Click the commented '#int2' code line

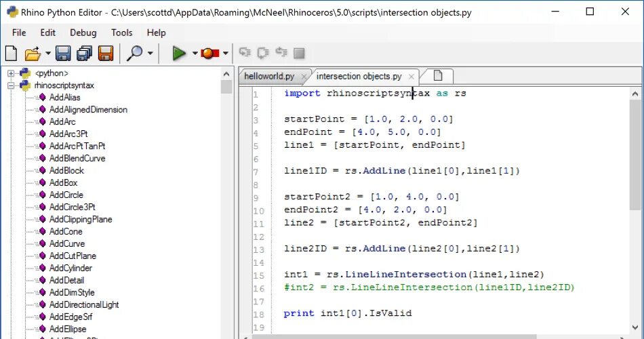(429, 287)
